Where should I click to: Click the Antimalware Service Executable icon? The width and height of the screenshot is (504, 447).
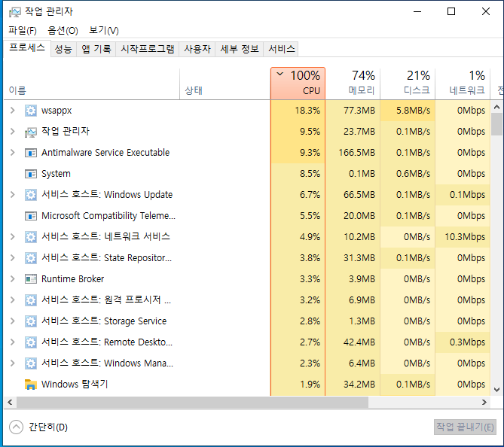31,153
